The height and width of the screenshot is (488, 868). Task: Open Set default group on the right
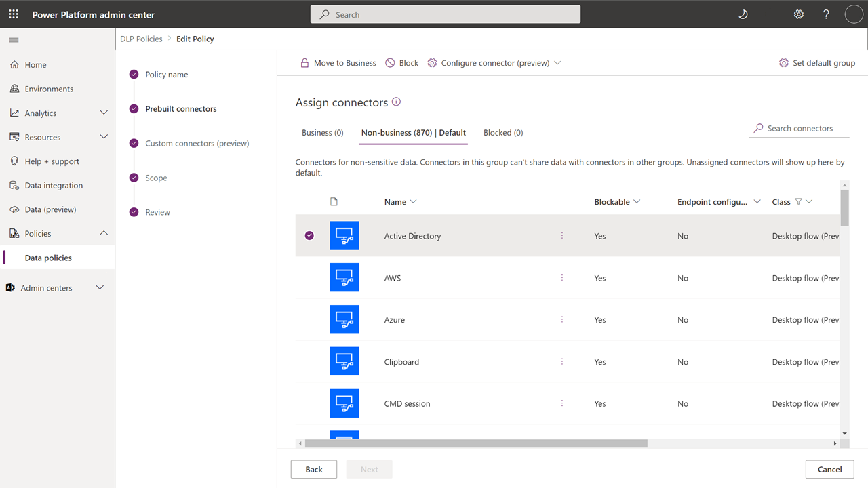tap(817, 62)
